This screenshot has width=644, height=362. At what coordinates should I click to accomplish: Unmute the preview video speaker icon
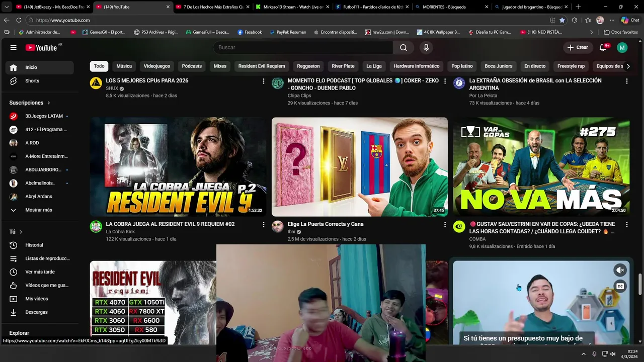(620, 270)
